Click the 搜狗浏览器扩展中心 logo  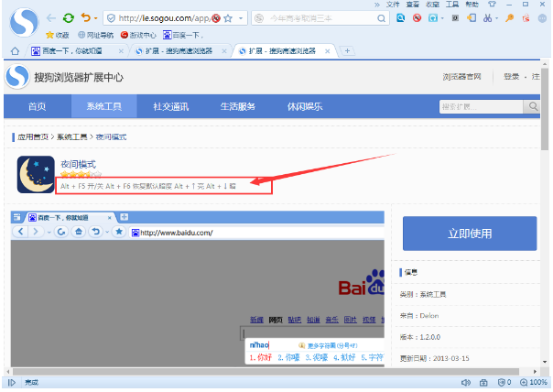(65, 77)
